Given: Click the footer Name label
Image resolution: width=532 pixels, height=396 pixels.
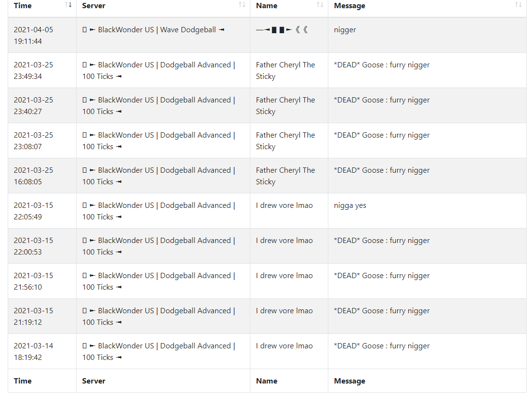Looking at the screenshot, I should 267,381.
